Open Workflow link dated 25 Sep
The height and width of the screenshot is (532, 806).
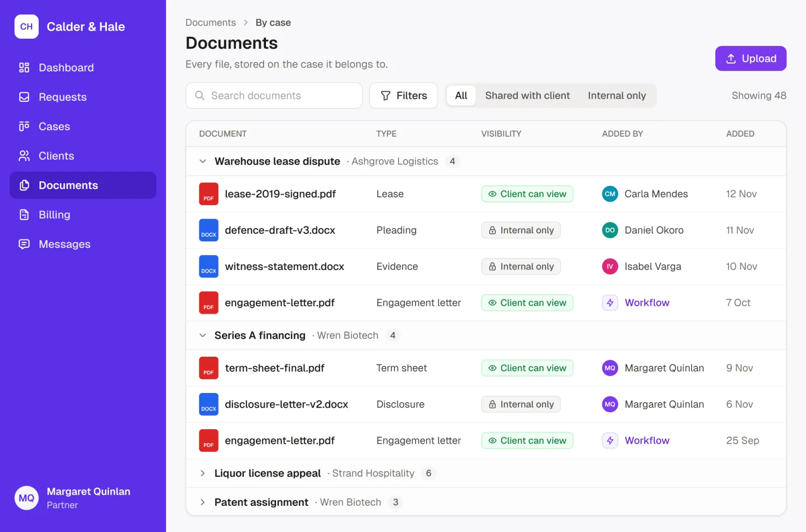pos(647,441)
